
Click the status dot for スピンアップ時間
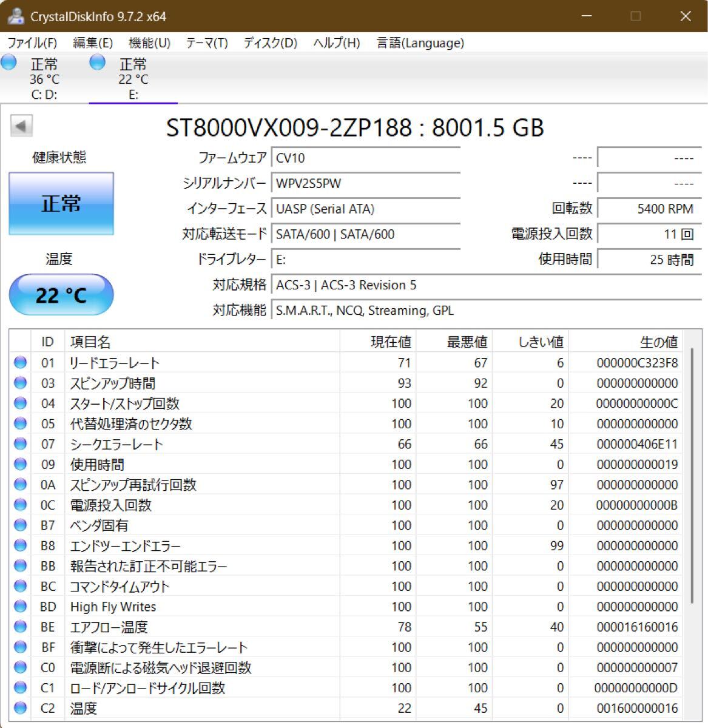(20, 383)
